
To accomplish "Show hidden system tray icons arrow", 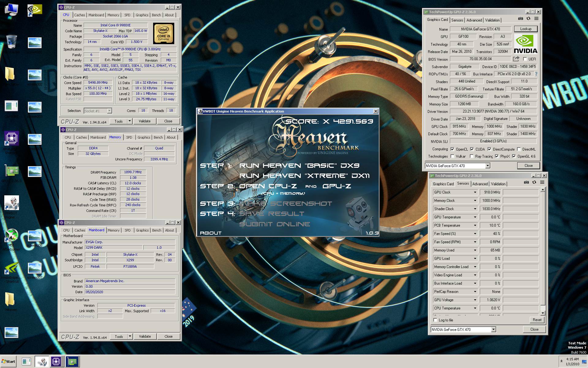I will (561, 361).
